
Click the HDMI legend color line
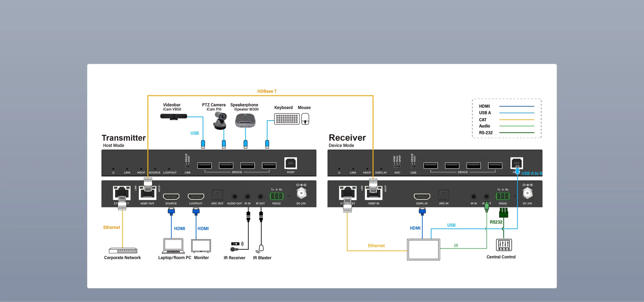point(516,106)
